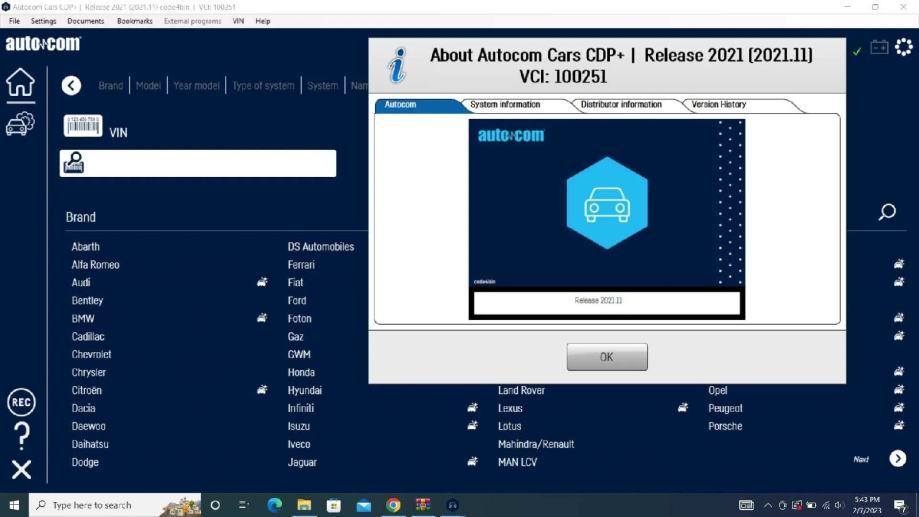Viewport: 919px width, 517px height.
Task: Click the car icon beside BMW
Action: pyautogui.click(x=262, y=318)
